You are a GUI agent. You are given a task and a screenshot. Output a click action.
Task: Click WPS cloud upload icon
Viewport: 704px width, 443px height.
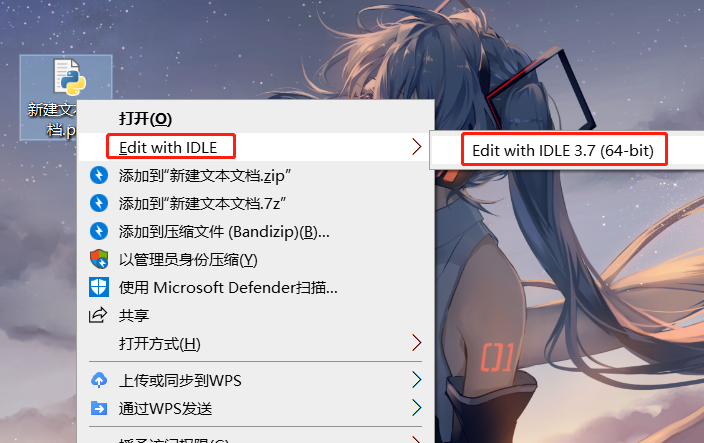point(99,380)
